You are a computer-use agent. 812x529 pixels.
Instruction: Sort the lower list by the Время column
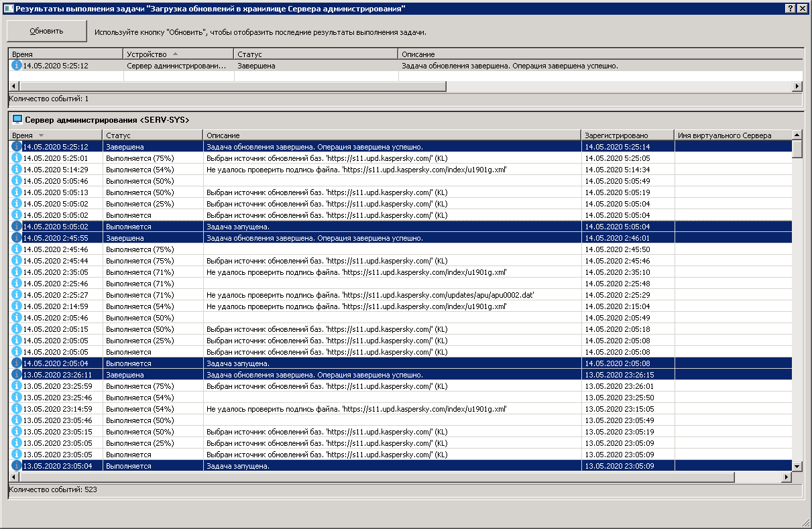click(55, 135)
